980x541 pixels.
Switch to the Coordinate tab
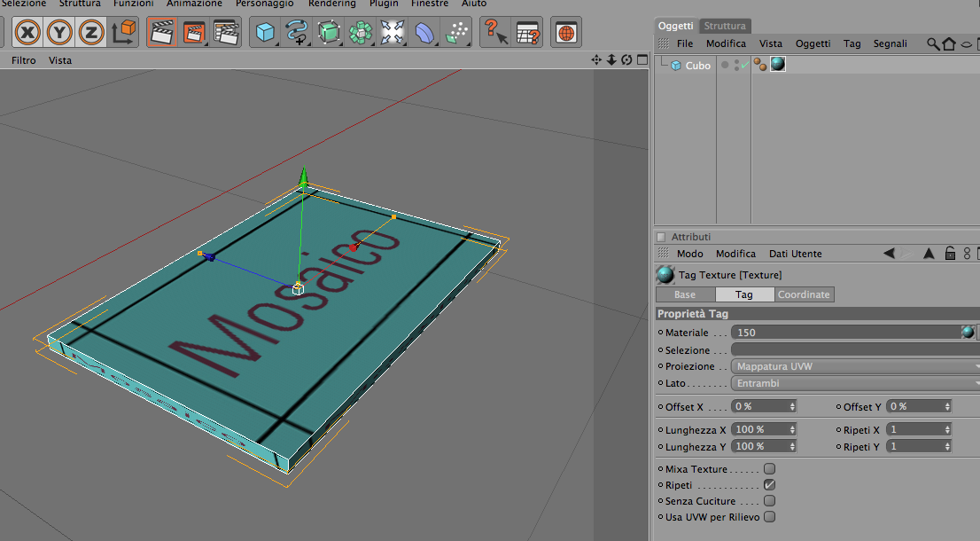804,294
